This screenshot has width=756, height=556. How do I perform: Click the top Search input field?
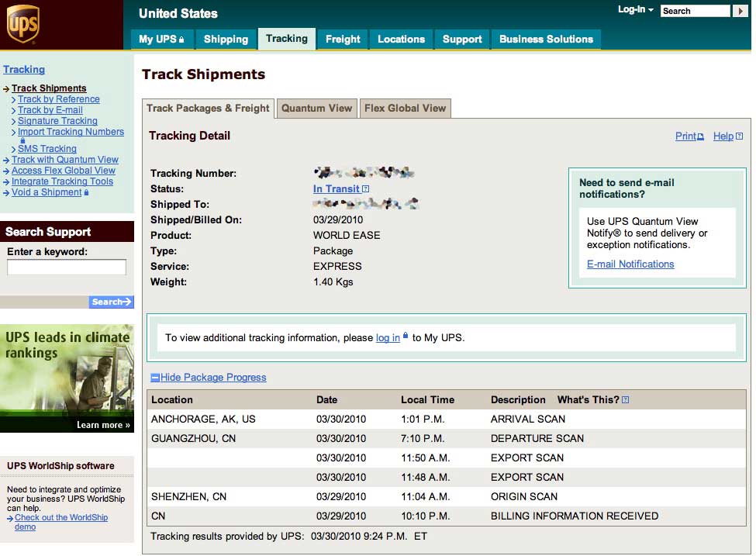pyautogui.click(x=696, y=11)
